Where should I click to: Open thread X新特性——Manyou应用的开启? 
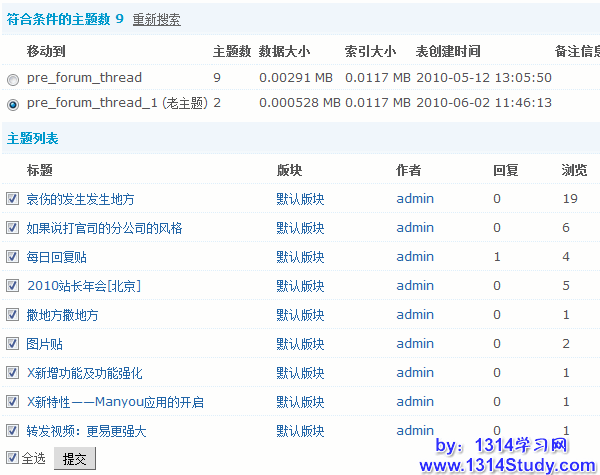(115, 402)
